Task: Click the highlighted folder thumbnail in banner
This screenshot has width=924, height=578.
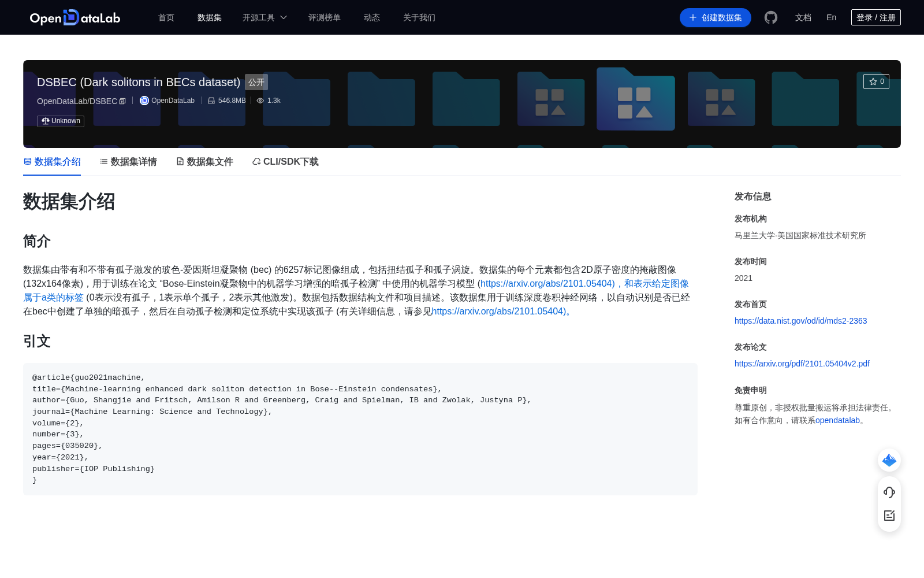Action: [x=636, y=99]
